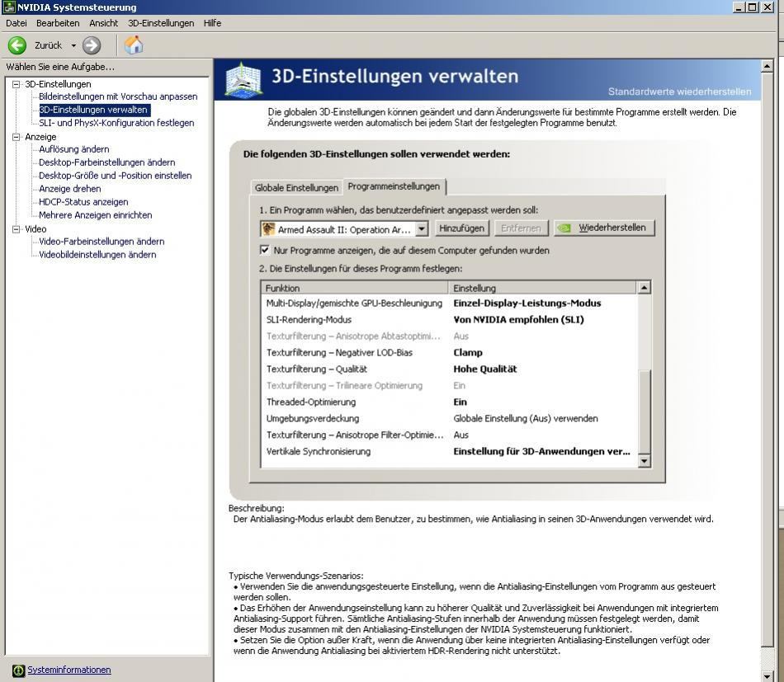Select Threaded-Optimierung row

(449, 402)
